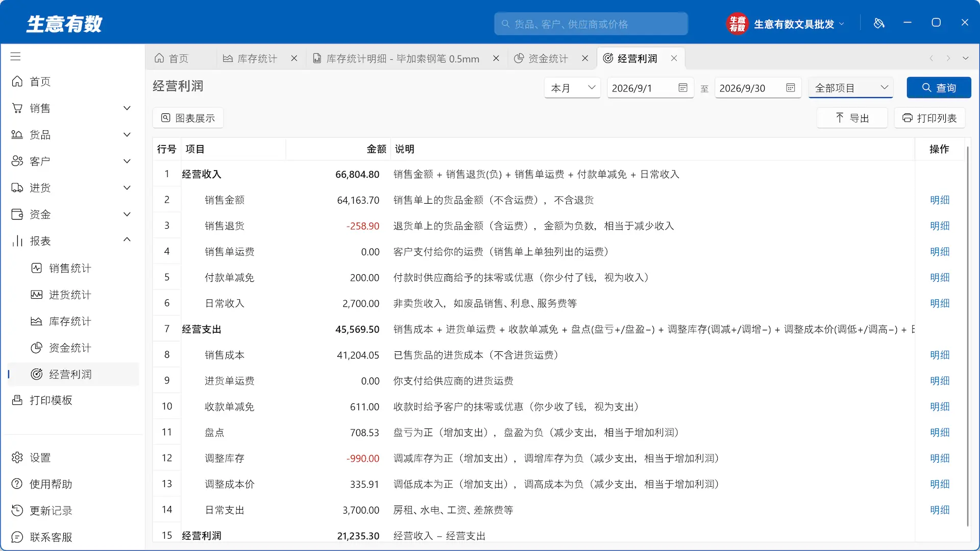Click the 资金统计 sidebar icon
Viewport: 980px width, 551px height.
tap(37, 348)
